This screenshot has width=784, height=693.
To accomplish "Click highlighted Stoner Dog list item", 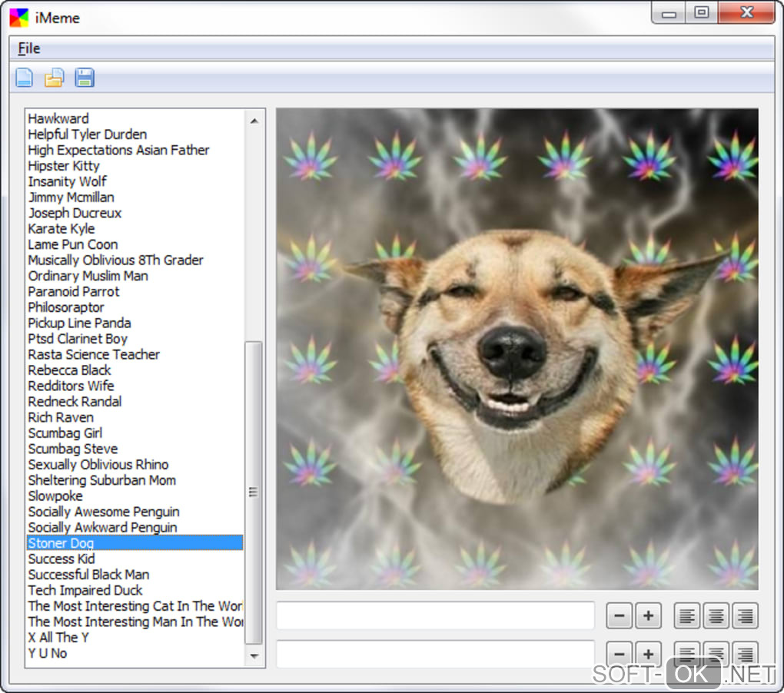I will pos(135,543).
